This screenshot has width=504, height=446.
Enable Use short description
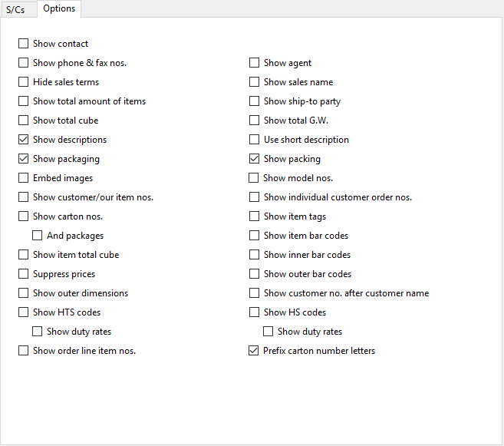[254, 140]
